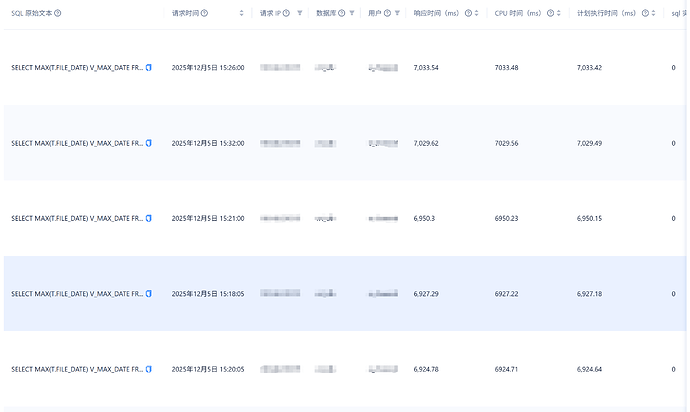Screen dimensions: 690x412
Task: Open filter for 数据库 column
Action: 352,13
